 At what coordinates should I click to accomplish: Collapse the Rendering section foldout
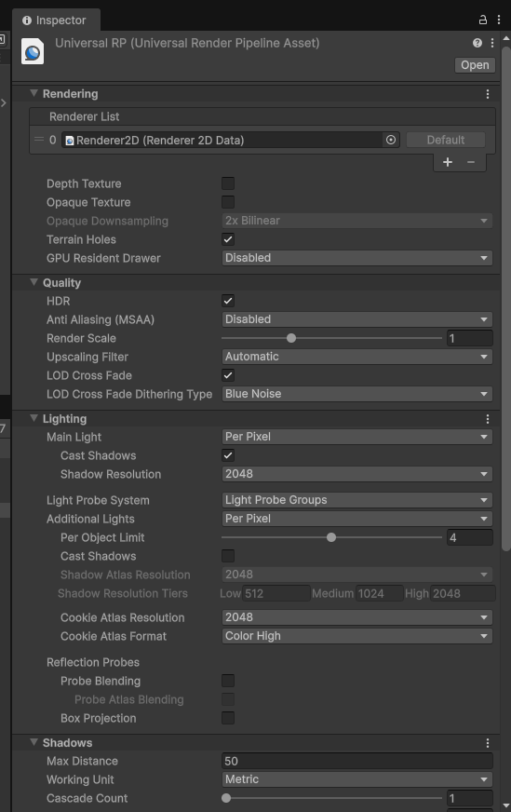tap(34, 93)
